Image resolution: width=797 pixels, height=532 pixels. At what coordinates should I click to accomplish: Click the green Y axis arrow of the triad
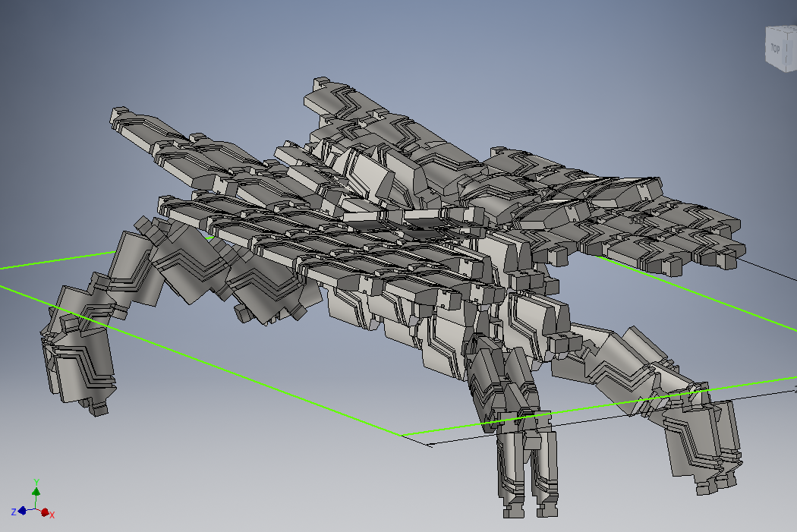pyautogui.click(x=36, y=492)
